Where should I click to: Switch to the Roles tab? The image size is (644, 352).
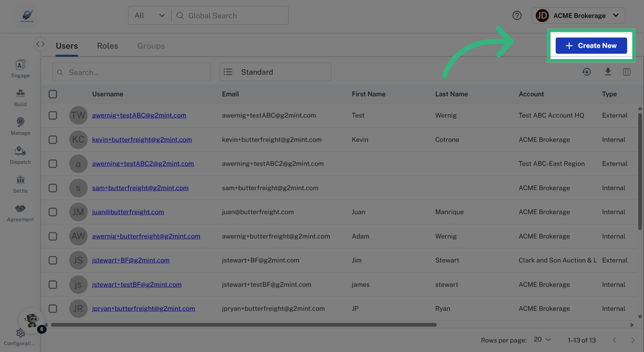107,46
